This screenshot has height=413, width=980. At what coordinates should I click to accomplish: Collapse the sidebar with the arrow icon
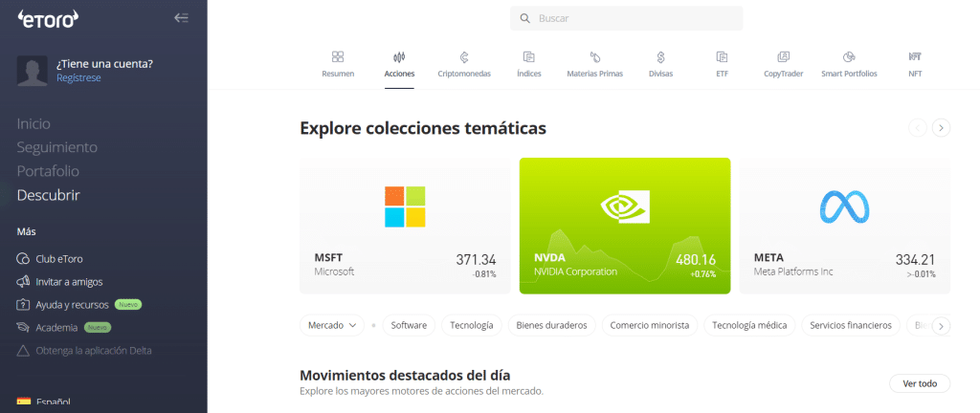click(181, 17)
